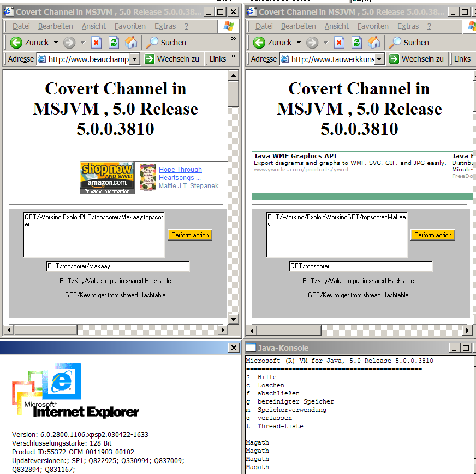This screenshot has height=474, width=476.
Task: Click Suchen magnifier in right browser window
Action: (395, 43)
